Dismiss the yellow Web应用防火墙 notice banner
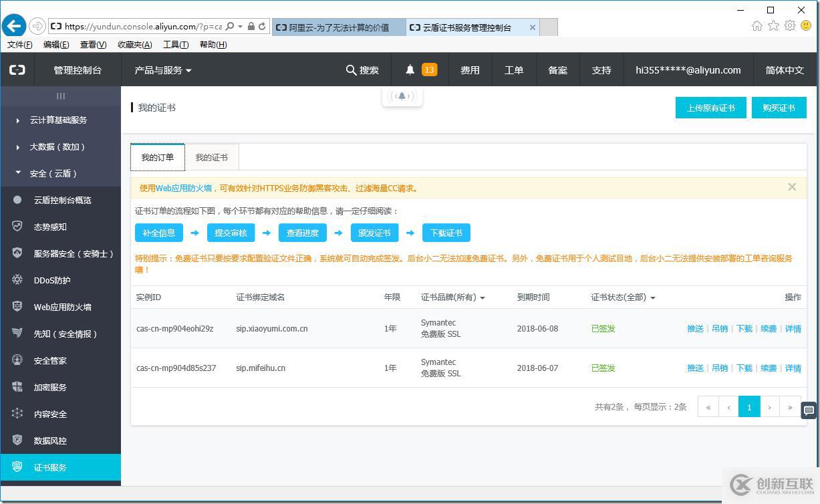The height and width of the screenshot is (504, 820). [792, 187]
